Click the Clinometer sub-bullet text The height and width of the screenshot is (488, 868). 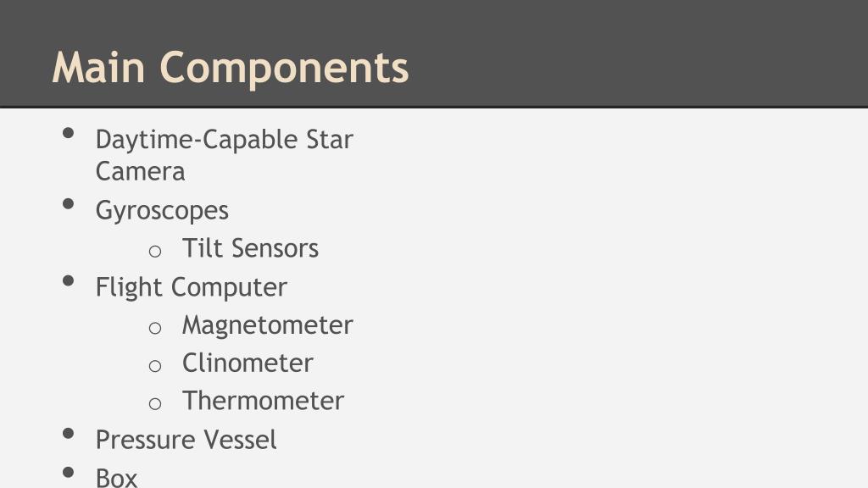[x=248, y=363]
